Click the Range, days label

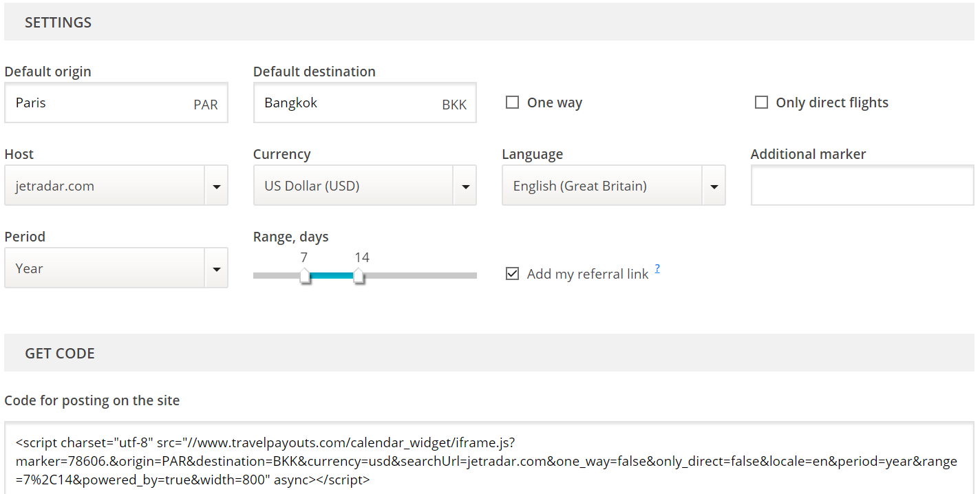click(291, 237)
